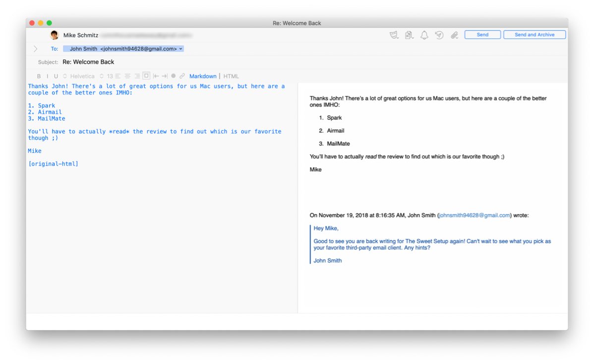595x364 pixels.
Task: Click "Hey Mike," in quoted message
Action: [x=326, y=229]
